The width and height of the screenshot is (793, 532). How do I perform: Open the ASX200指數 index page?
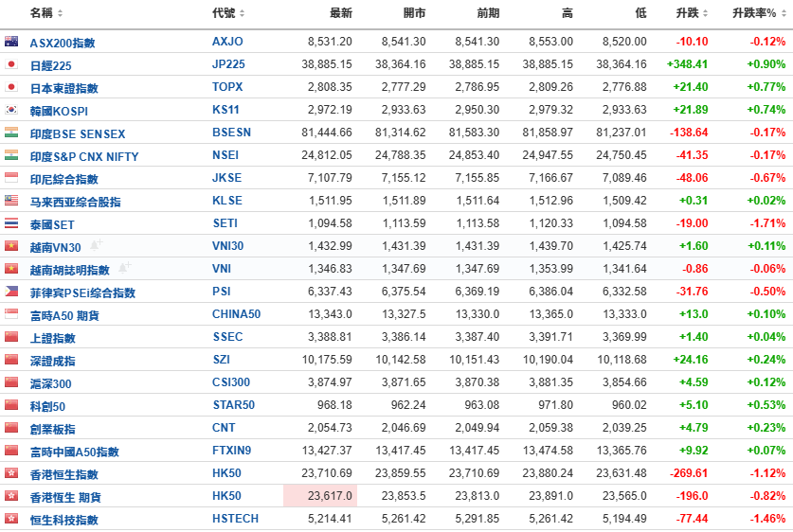coord(63,43)
